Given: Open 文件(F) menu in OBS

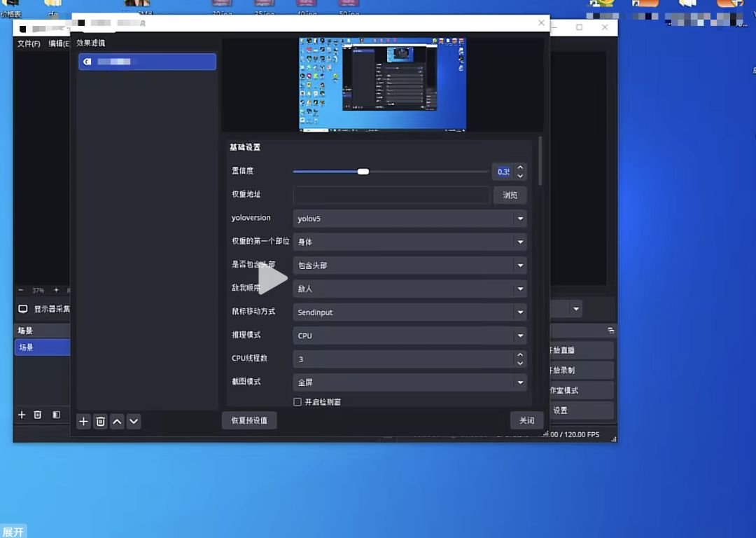Looking at the screenshot, I should [x=29, y=43].
